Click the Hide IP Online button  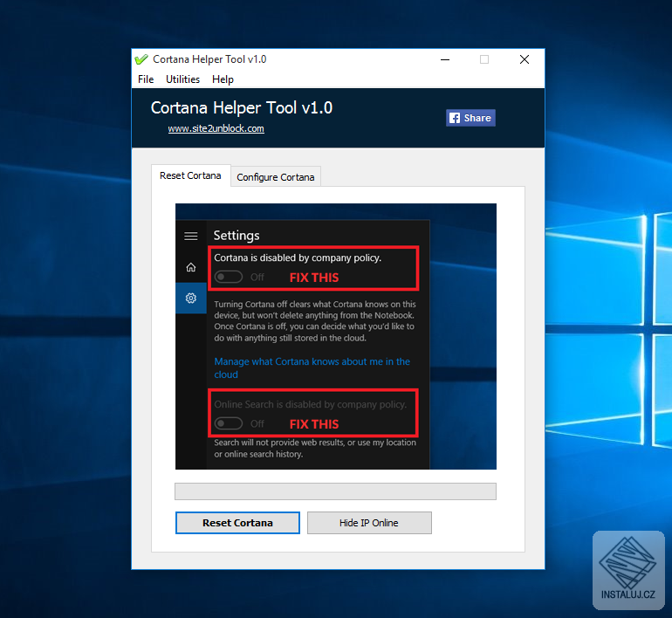point(369,523)
